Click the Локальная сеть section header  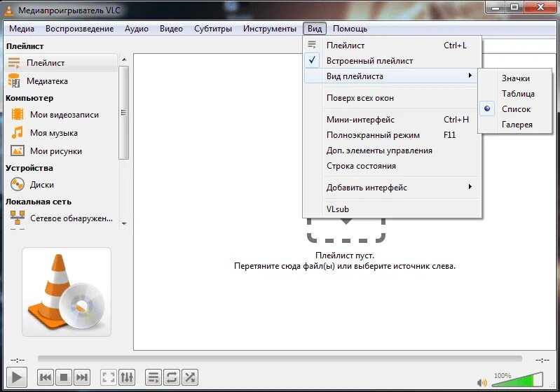(x=39, y=202)
